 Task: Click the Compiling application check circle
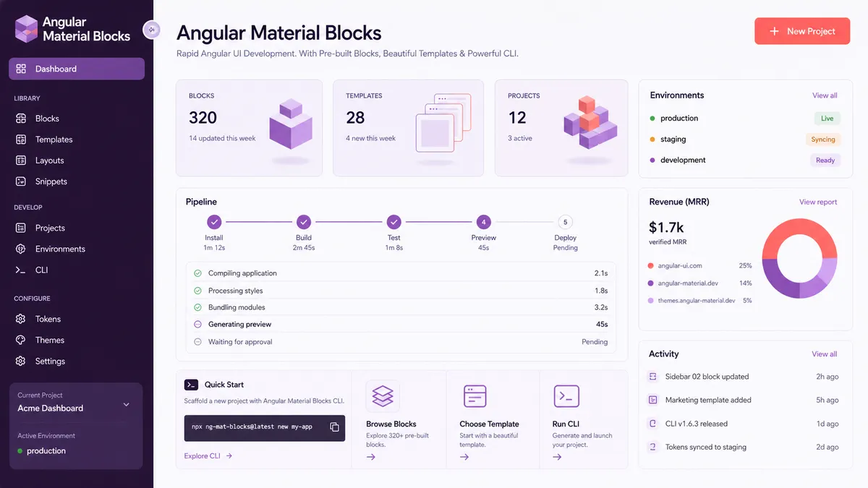tap(197, 273)
